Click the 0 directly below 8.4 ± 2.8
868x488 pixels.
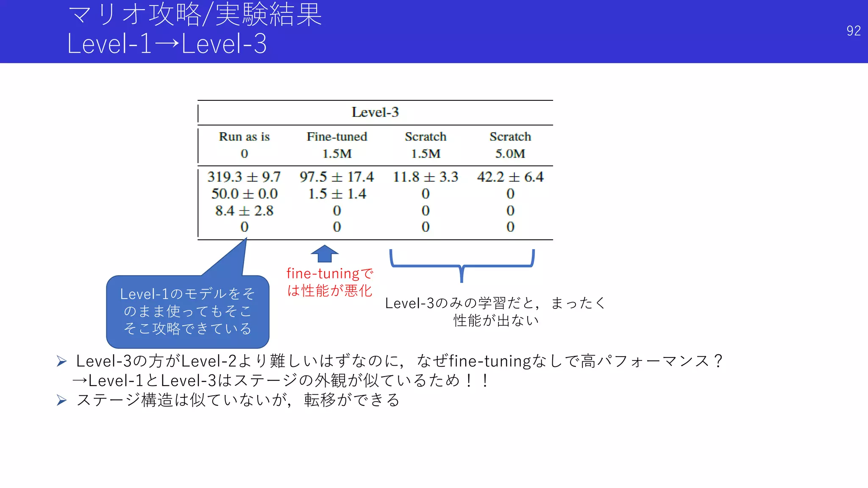coord(244,227)
